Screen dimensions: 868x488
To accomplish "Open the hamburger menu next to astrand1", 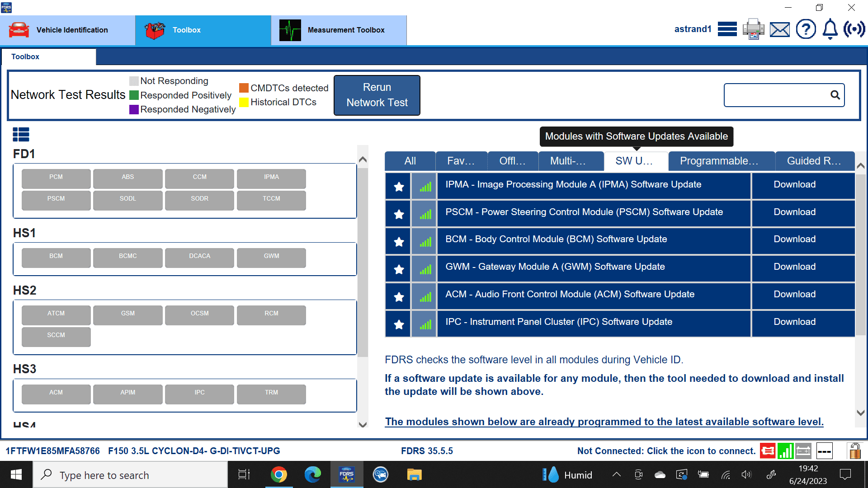I will (x=727, y=29).
